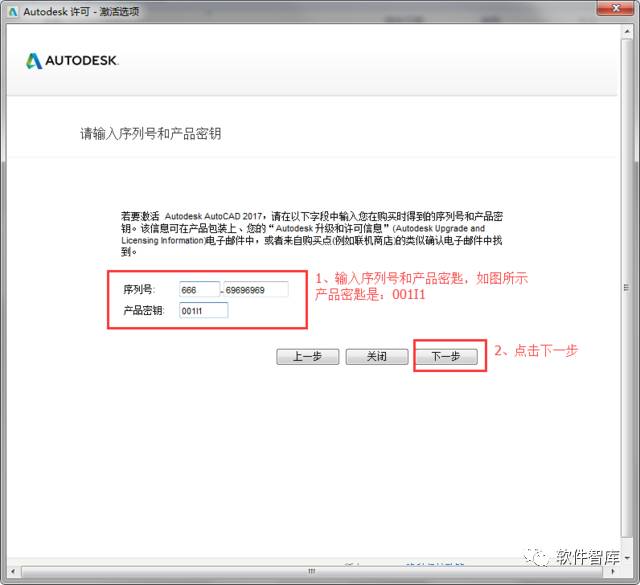Focus the serial number prefix field 666
This screenshot has height=585, width=640.
[199, 289]
